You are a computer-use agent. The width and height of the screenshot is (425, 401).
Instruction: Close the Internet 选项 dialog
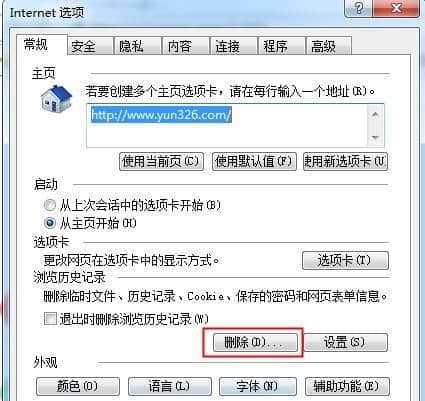tap(396, 8)
